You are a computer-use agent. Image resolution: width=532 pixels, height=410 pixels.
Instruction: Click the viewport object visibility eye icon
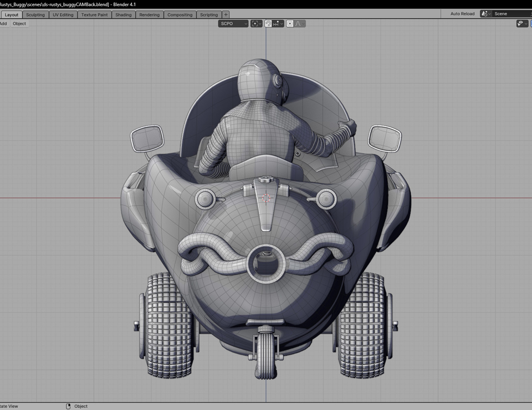pyautogui.click(x=520, y=24)
